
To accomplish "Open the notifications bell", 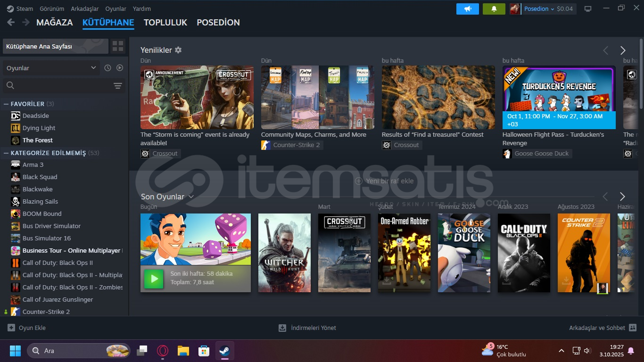I will [x=494, y=9].
